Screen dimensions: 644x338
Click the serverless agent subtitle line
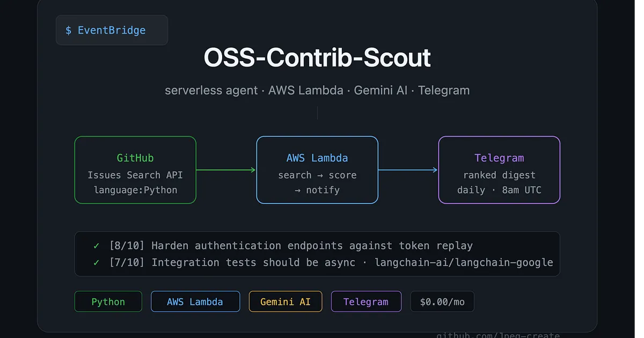[317, 90]
